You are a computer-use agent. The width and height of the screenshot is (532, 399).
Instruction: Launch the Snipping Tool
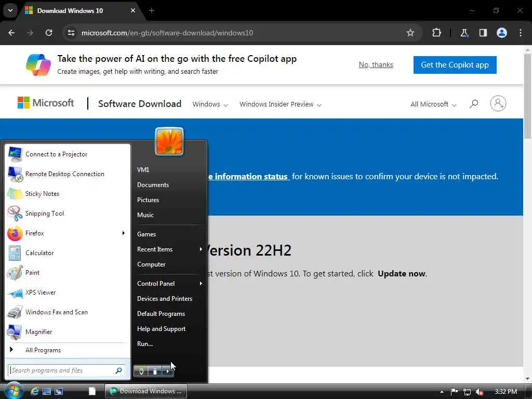(67, 214)
